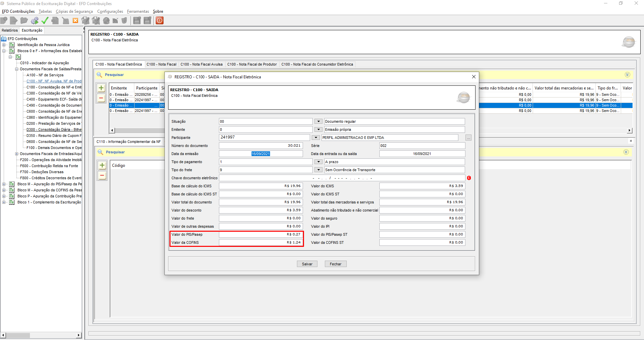This screenshot has width=644, height=340.
Task: Click the red error indicator beside Chave documento
Action: click(469, 178)
